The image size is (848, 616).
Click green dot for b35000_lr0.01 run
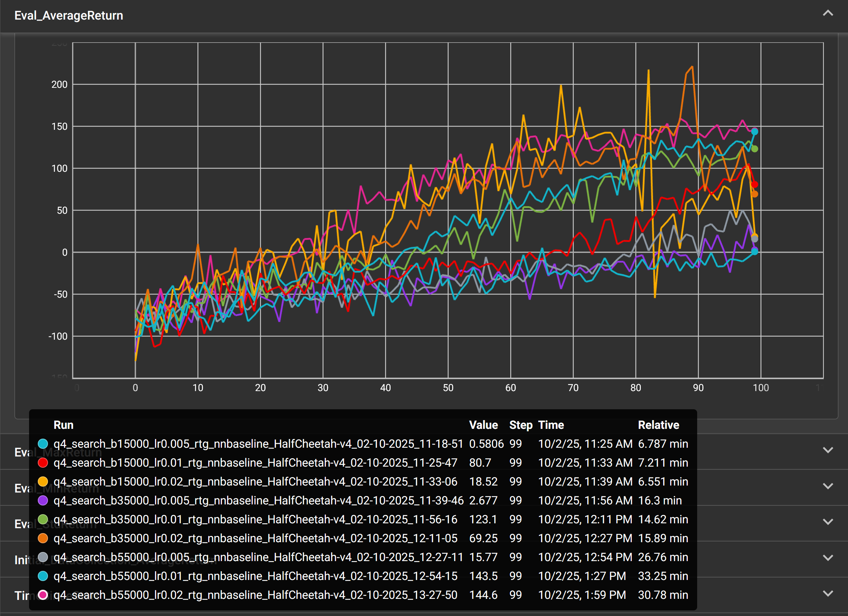click(43, 519)
